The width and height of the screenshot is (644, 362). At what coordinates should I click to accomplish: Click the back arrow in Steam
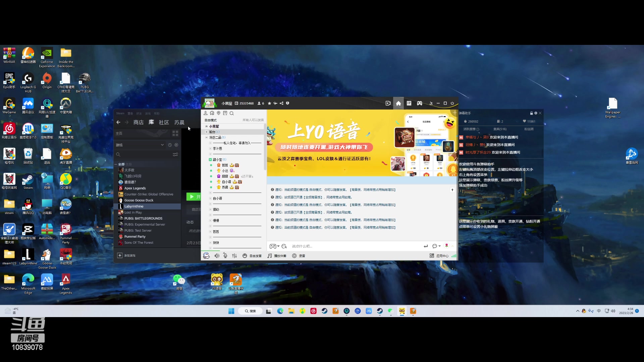(118, 122)
